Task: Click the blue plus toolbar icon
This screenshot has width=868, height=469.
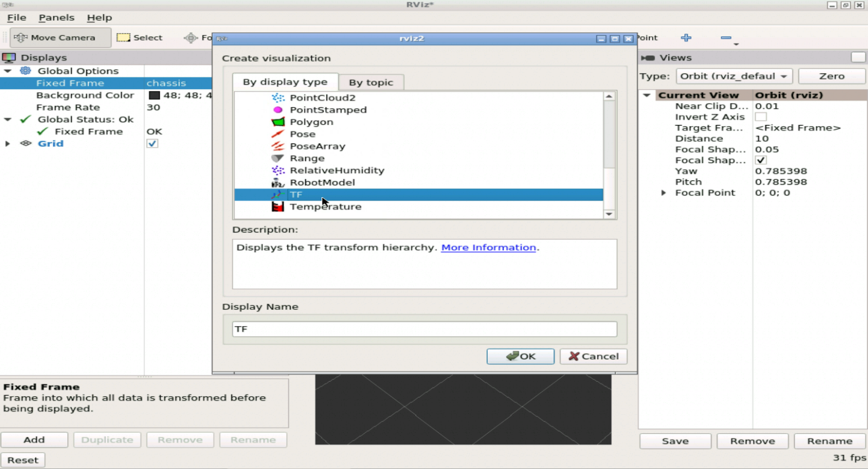Action: click(x=686, y=38)
